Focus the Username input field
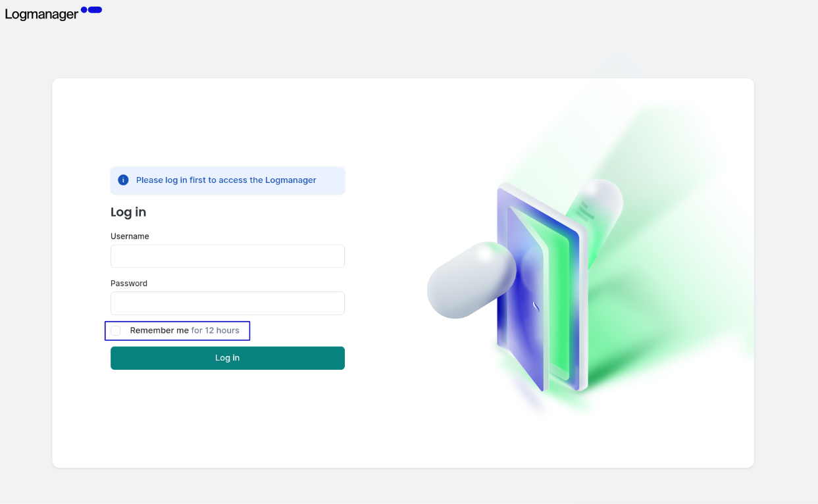The width and height of the screenshot is (818, 504). (x=227, y=256)
